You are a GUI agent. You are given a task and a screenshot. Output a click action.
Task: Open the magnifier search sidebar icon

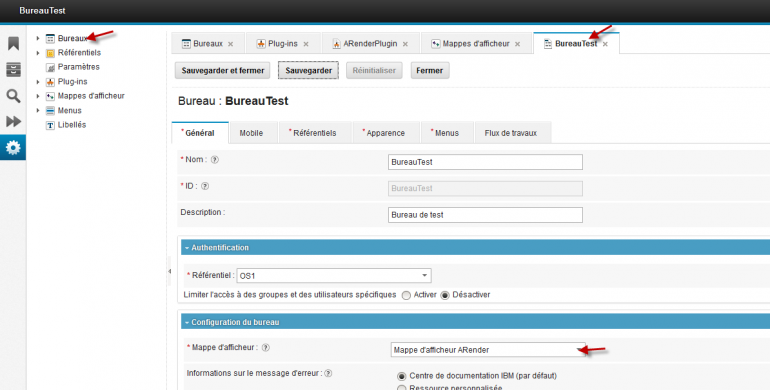point(13,96)
